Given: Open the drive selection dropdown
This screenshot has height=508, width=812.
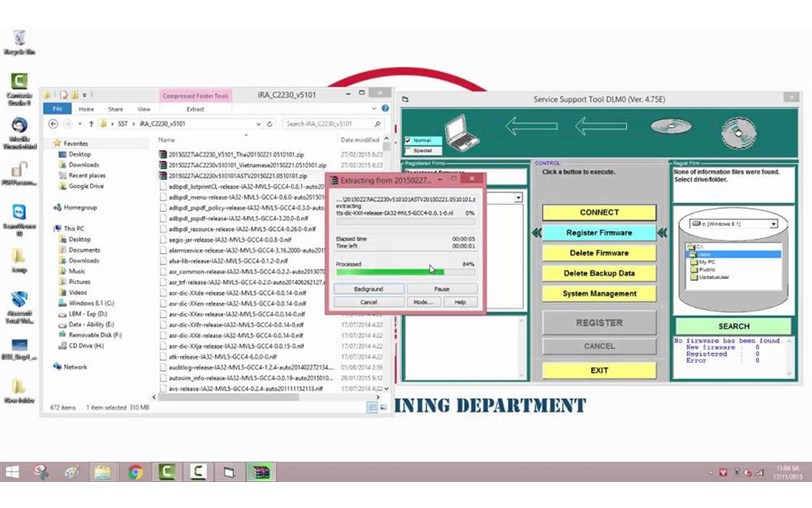Looking at the screenshot, I should point(773,224).
